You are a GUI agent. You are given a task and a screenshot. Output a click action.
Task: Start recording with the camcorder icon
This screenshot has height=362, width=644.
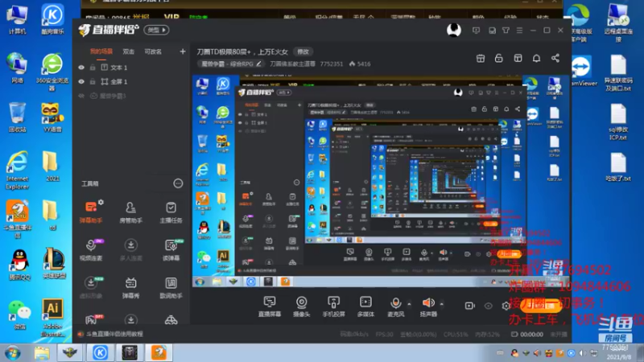coord(469,306)
